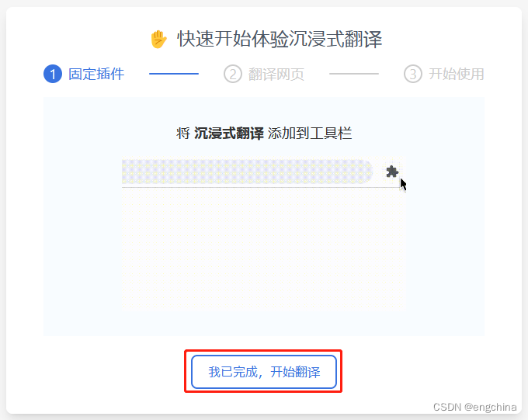528x420 pixels.
Task: Click the 我已完成，开始翻译 button
Action: click(264, 372)
